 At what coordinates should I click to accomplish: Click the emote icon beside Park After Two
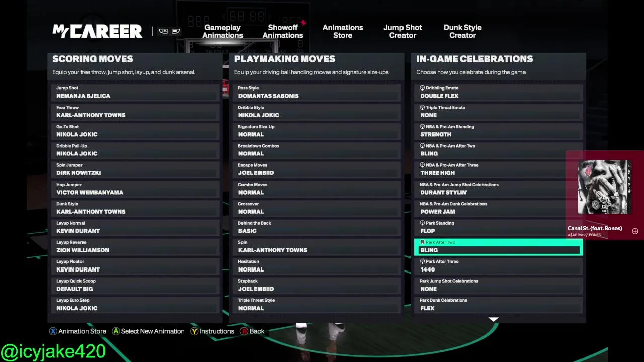tap(422, 242)
